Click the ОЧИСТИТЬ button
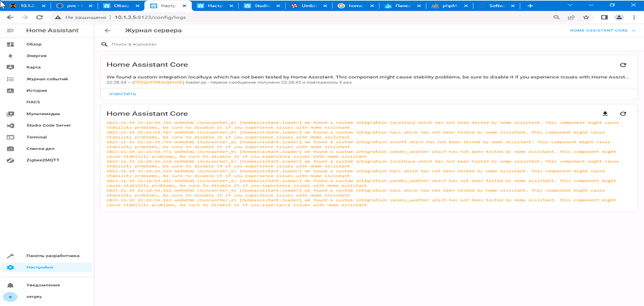 point(123,94)
